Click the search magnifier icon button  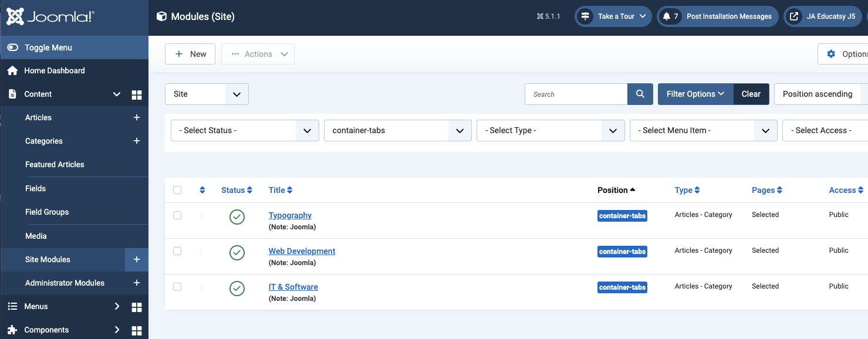click(640, 94)
